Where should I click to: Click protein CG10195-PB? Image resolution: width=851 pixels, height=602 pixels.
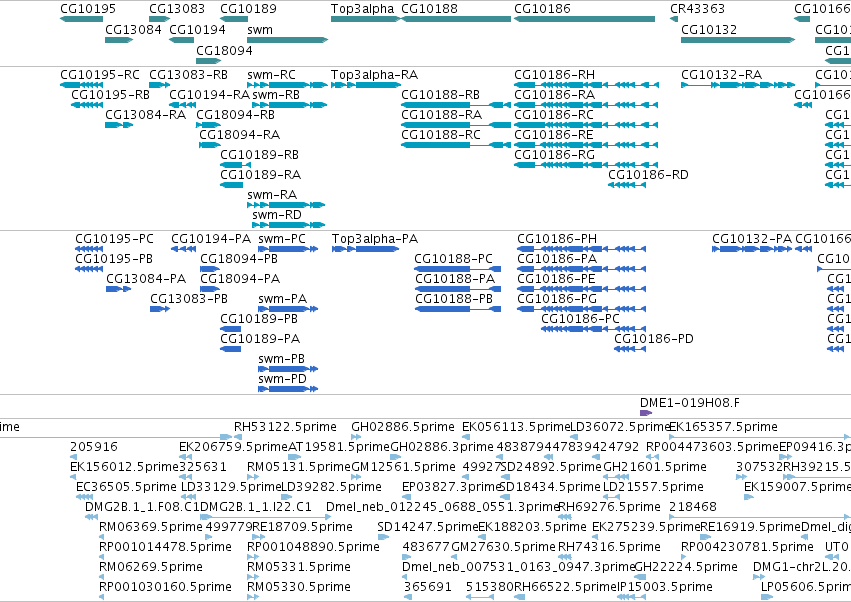tap(89, 269)
